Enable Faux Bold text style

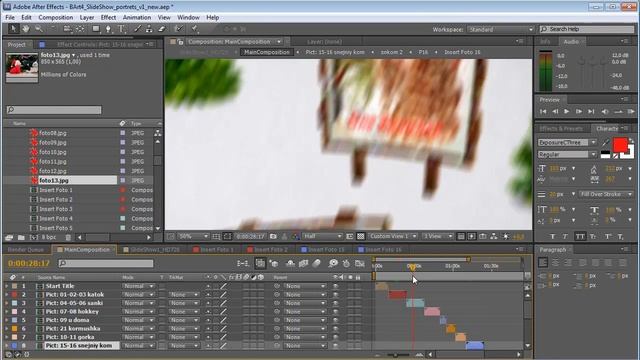coord(553,236)
